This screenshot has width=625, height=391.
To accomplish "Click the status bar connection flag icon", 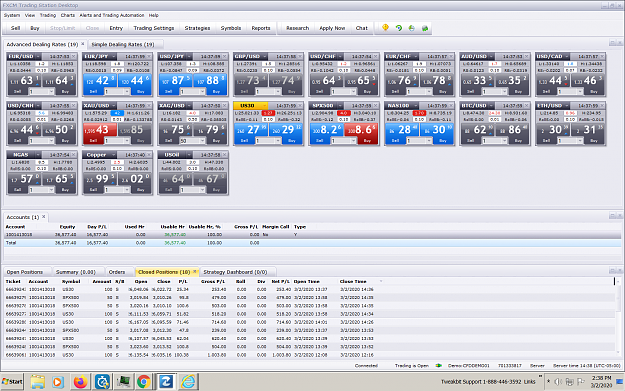I will click(x=438, y=365).
